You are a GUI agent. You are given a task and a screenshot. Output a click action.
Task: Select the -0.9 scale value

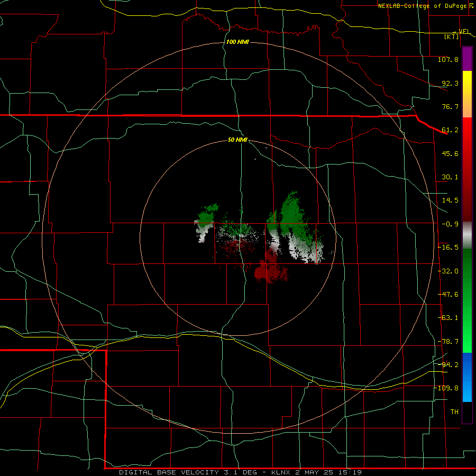click(x=450, y=224)
